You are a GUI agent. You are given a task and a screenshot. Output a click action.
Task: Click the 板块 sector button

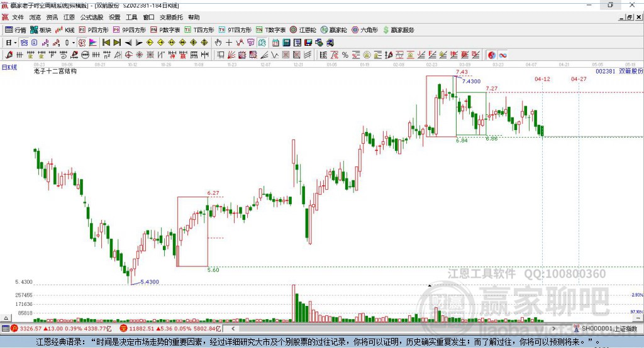click(x=41, y=30)
